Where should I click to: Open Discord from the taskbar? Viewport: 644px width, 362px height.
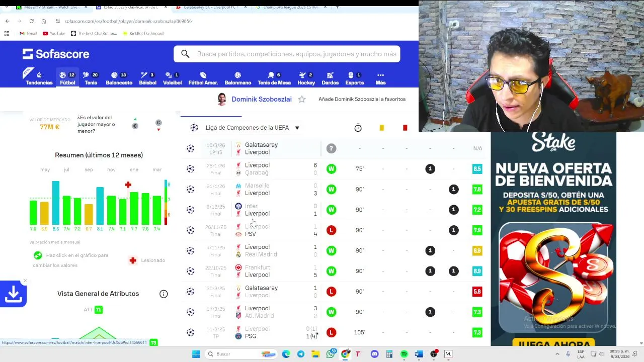[x=374, y=354]
